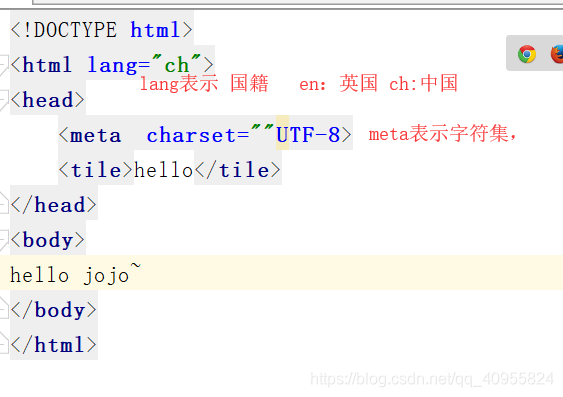Collapse the body tag fold marker
This screenshot has height=397, width=563.
click(x=4, y=240)
